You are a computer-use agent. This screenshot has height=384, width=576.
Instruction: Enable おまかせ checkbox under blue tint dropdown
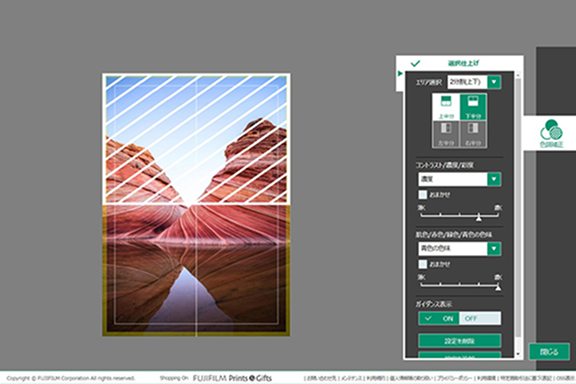point(423,264)
